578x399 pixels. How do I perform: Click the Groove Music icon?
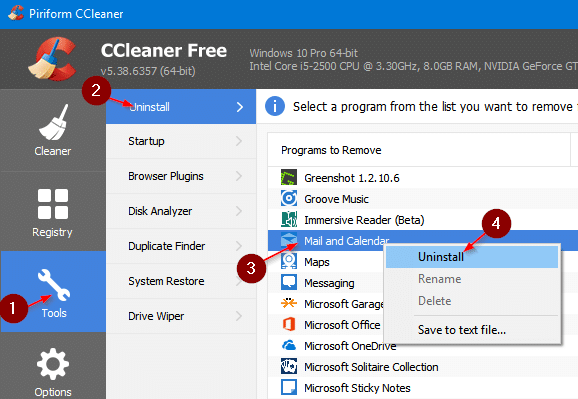pos(289,198)
